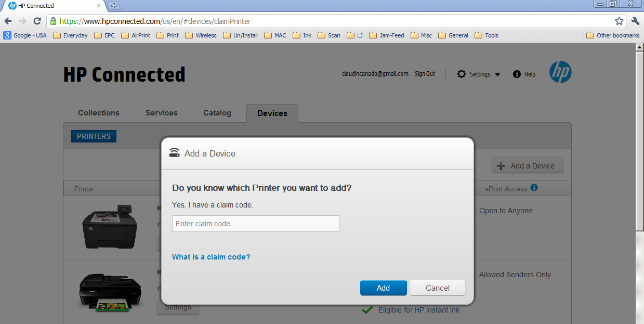Image resolution: width=644 pixels, height=324 pixels.
Task: Click the green padlock security icon
Action: (53, 21)
